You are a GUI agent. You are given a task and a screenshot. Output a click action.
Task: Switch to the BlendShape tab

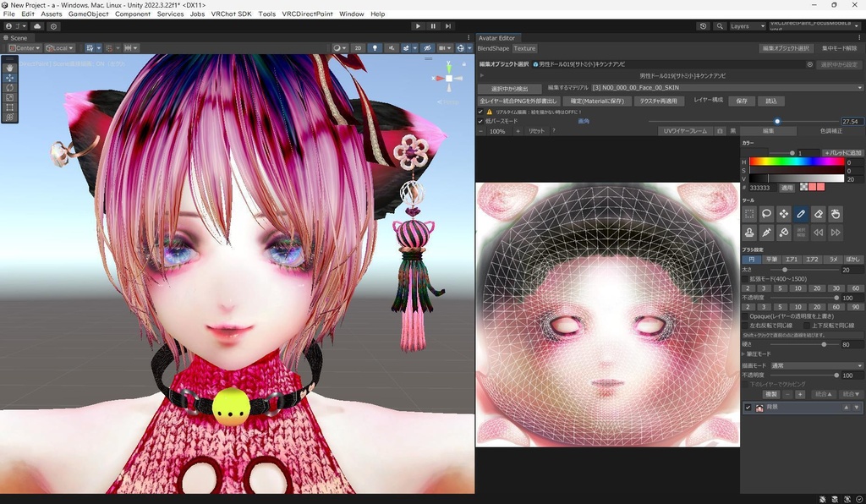[x=493, y=48]
